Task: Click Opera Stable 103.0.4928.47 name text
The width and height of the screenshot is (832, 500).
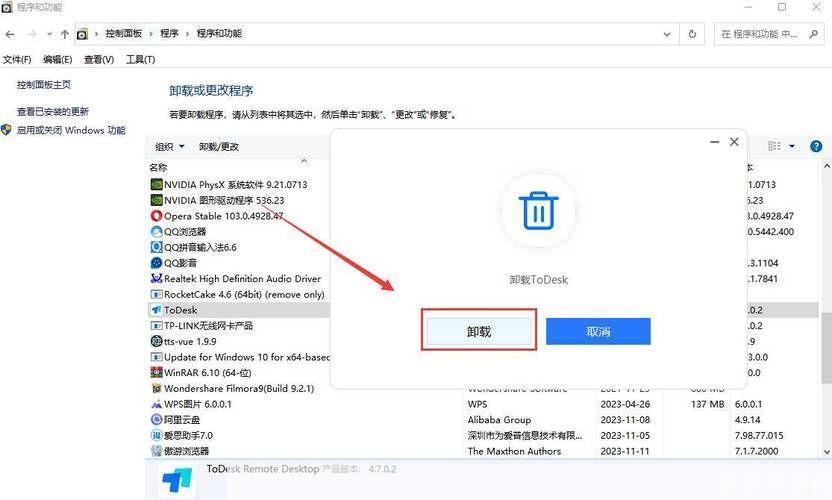Action: click(223, 216)
